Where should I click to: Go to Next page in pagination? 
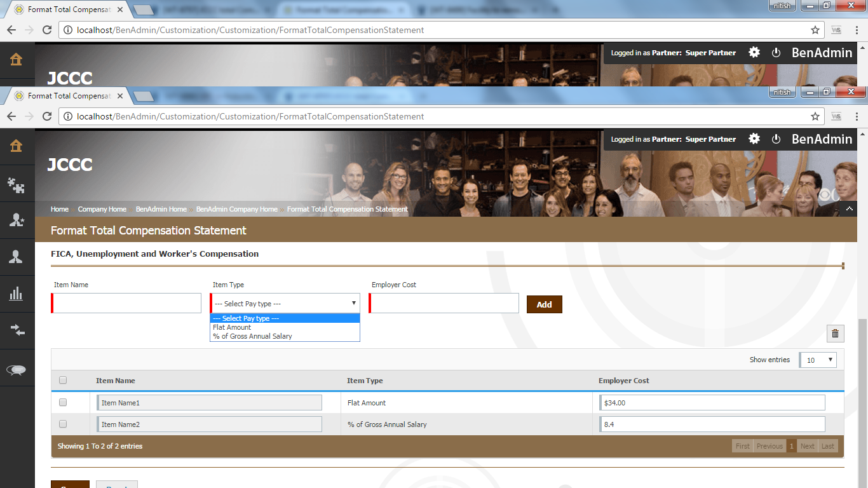(x=808, y=446)
